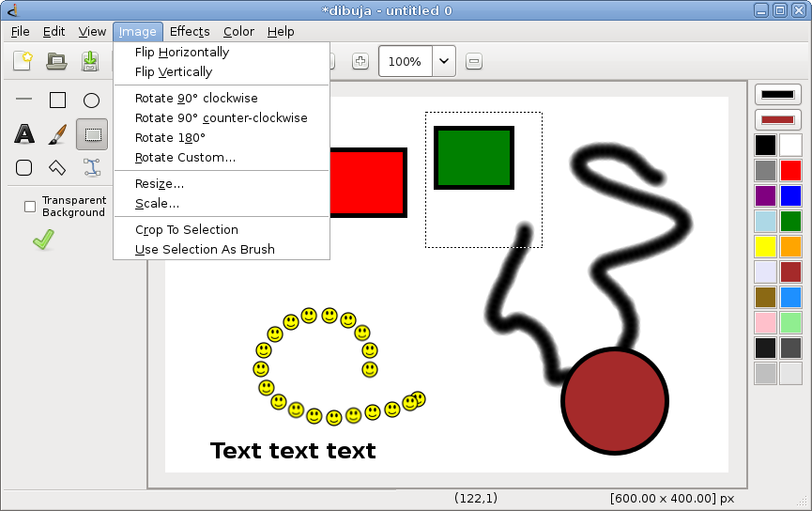Screen dimensions: 812x511
Task: Click the New document toolbar icon
Action: click(23, 61)
